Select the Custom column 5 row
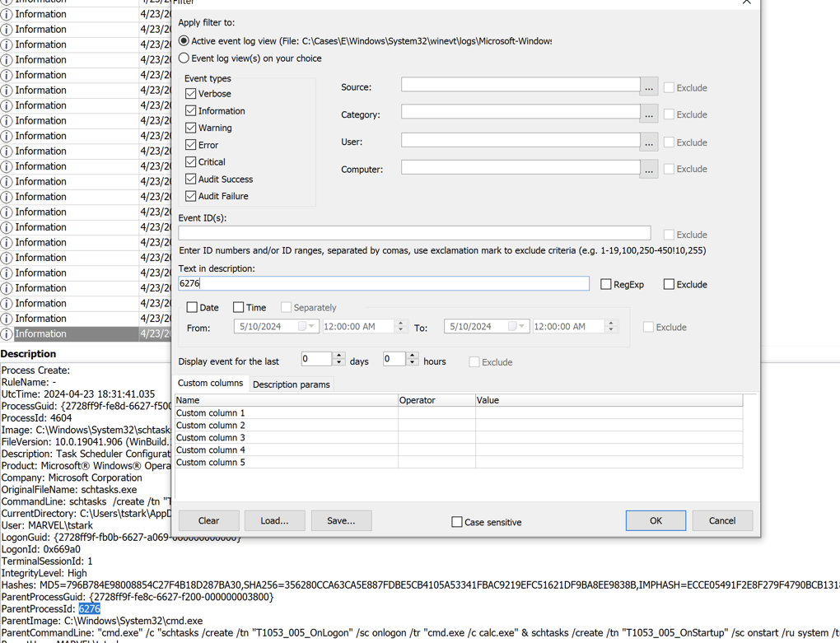This screenshot has width=840, height=643. (459, 462)
